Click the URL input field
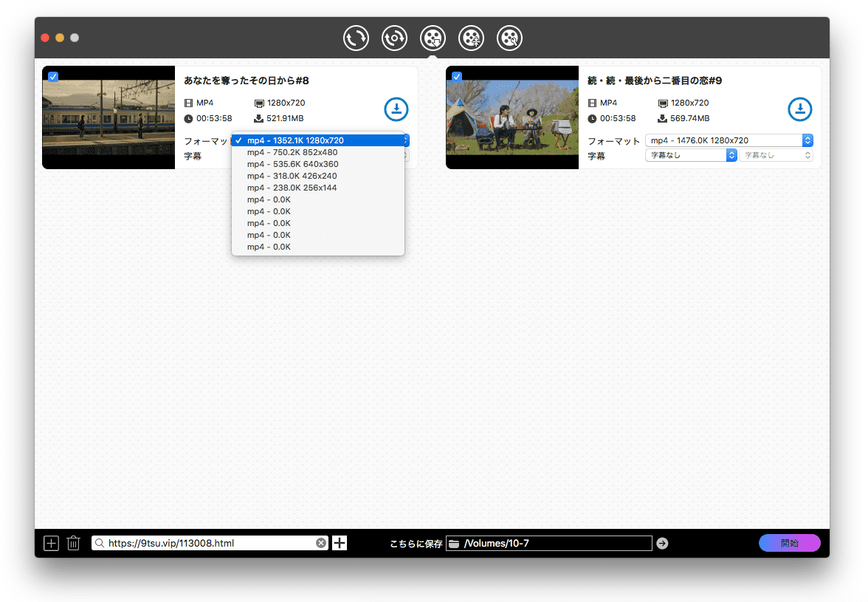Image resolution: width=868 pixels, height=602 pixels. pyautogui.click(x=210, y=544)
